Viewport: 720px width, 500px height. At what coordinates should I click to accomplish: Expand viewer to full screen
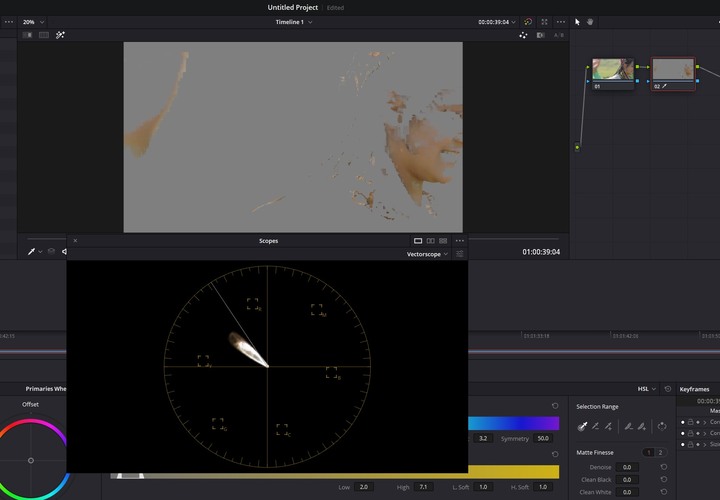point(544,22)
